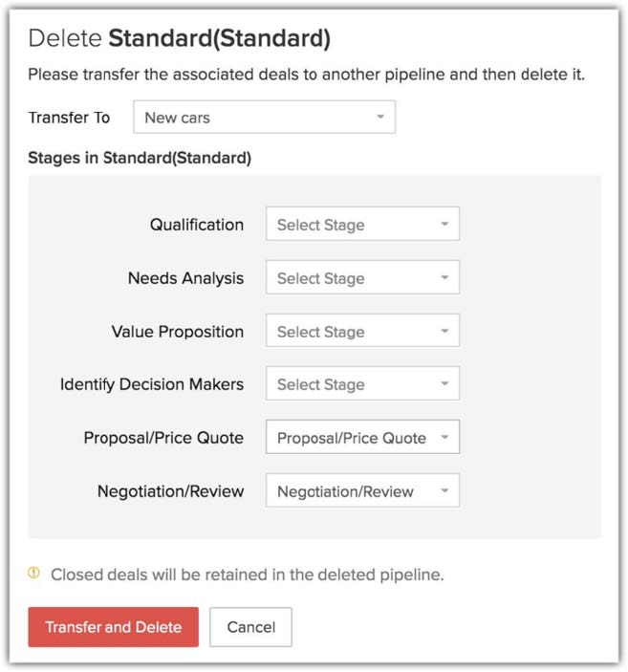Open the New cars pipeline dropdown
Screen dimensions: 628x672
coord(263,118)
